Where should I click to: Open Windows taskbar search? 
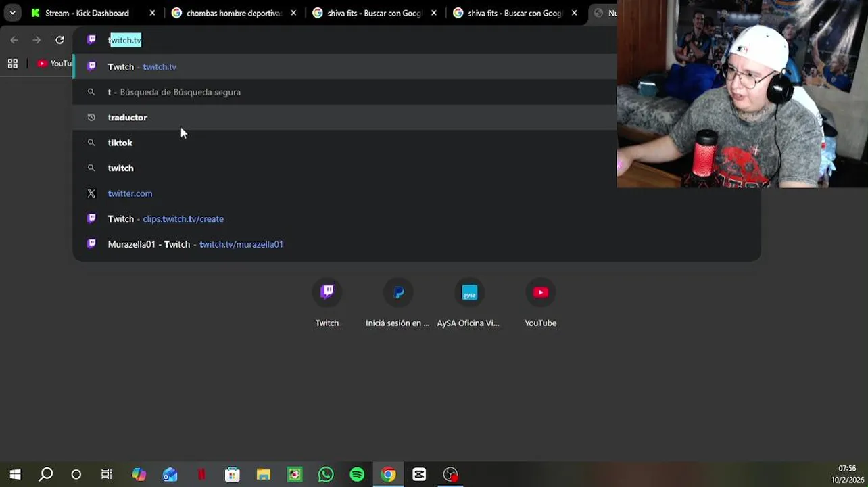[46, 474]
